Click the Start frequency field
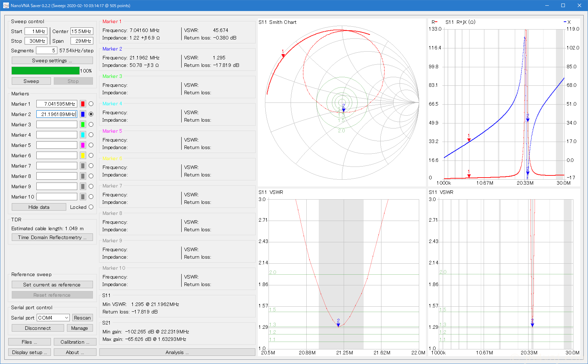The image size is (588, 364). click(x=36, y=31)
